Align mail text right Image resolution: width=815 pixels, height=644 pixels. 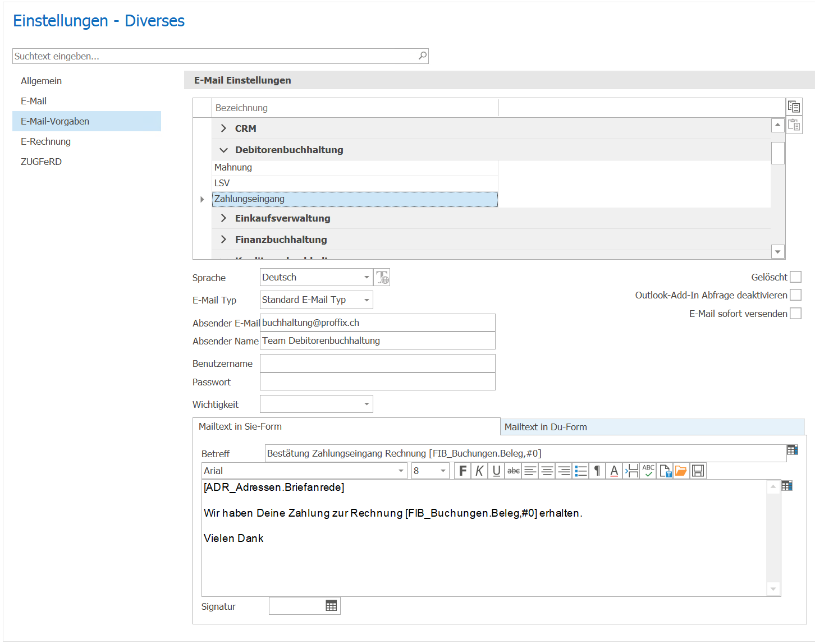point(564,471)
